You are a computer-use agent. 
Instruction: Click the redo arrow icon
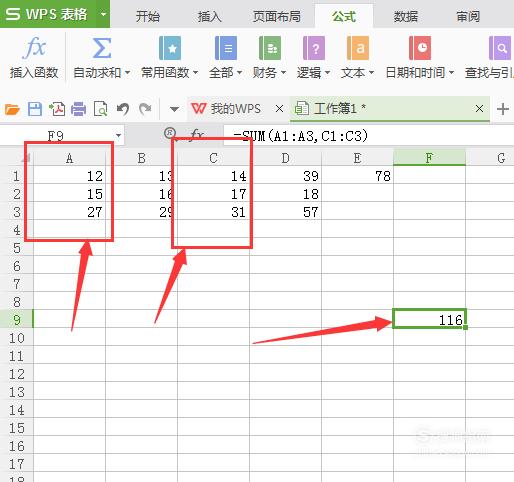point(145,109)
